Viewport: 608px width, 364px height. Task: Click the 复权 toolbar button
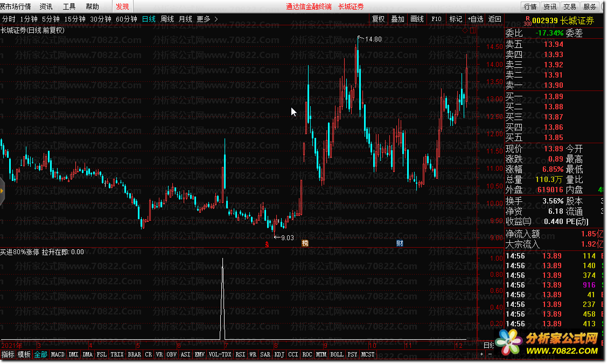click(x=378, y=19)
